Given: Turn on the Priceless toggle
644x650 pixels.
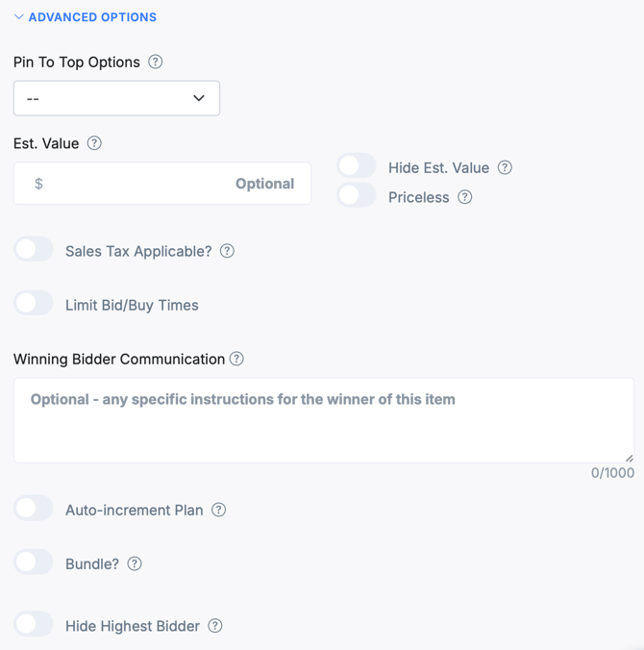Looking at the screenshot, I should (357, 195).
